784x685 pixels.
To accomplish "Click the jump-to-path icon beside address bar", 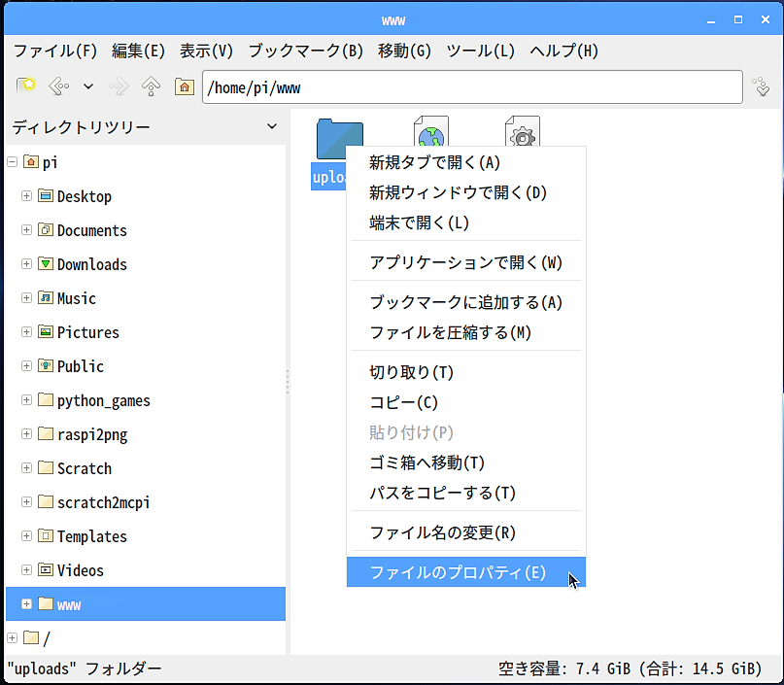I will [x=762, y=86].
